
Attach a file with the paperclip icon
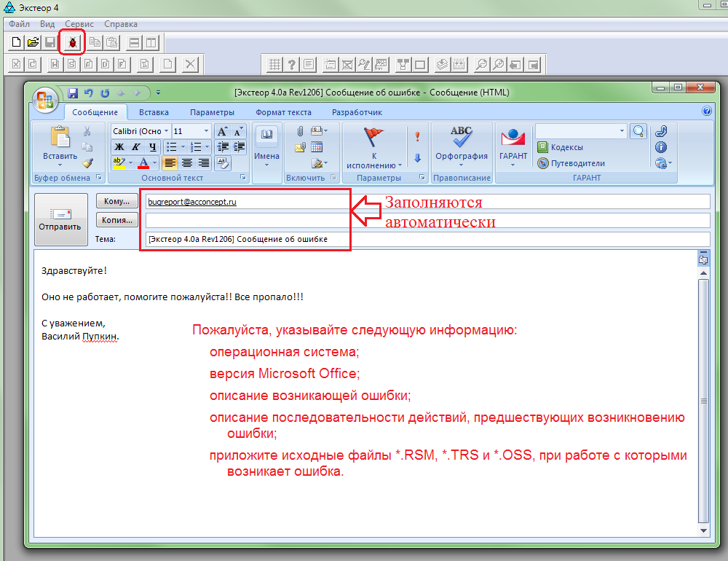pos(301,132)
